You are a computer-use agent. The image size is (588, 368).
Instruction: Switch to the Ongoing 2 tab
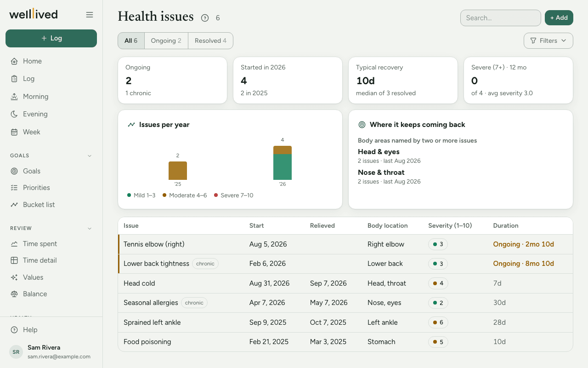coord(166,40)
